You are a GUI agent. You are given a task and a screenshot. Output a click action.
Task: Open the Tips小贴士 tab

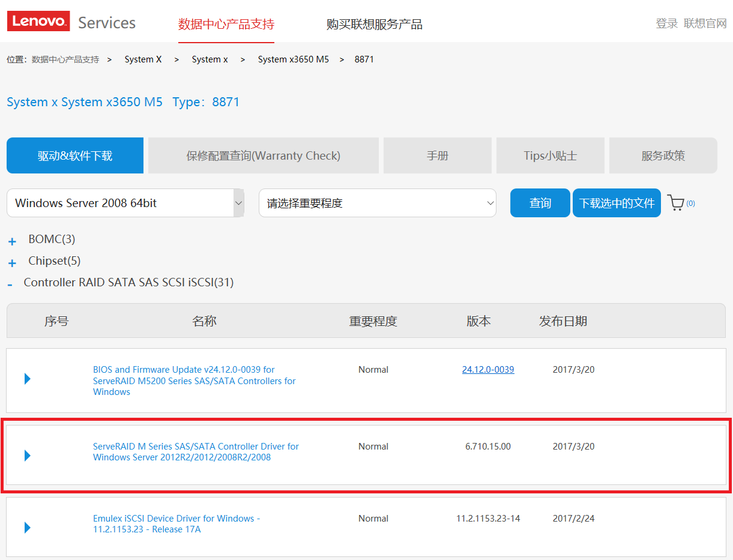(550, 155)
